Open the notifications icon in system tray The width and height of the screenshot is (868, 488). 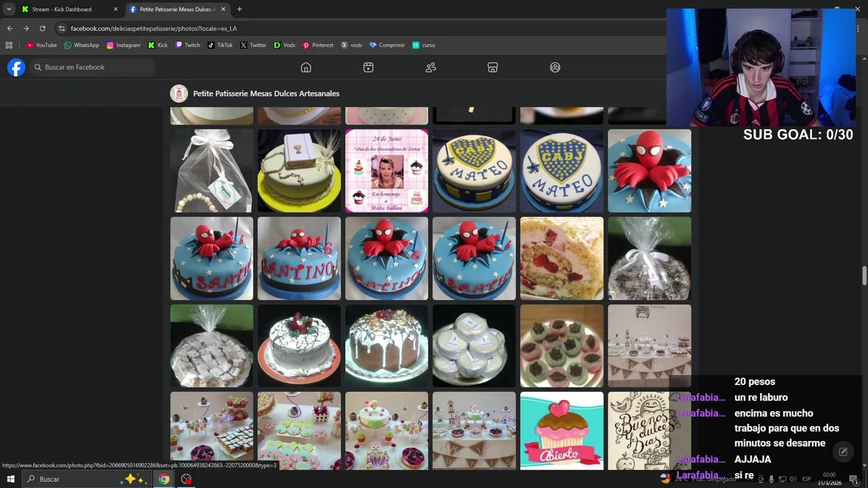point(854,479)
